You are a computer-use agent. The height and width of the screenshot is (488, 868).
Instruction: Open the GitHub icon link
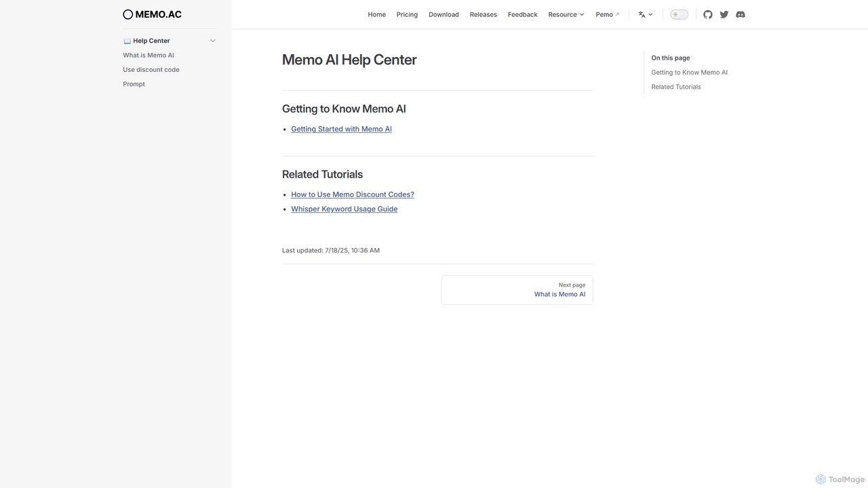708,14
